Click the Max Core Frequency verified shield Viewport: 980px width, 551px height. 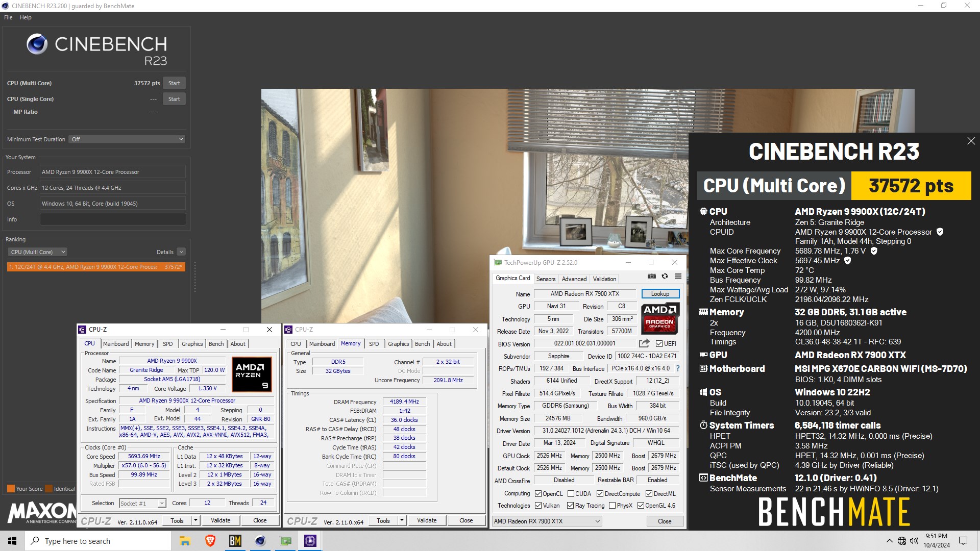click(873, 251)
